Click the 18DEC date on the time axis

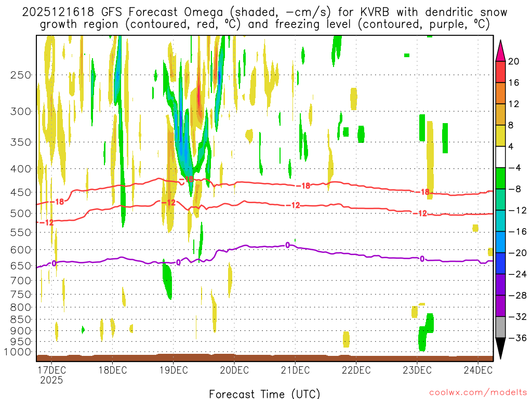click(x=112, y=370)
